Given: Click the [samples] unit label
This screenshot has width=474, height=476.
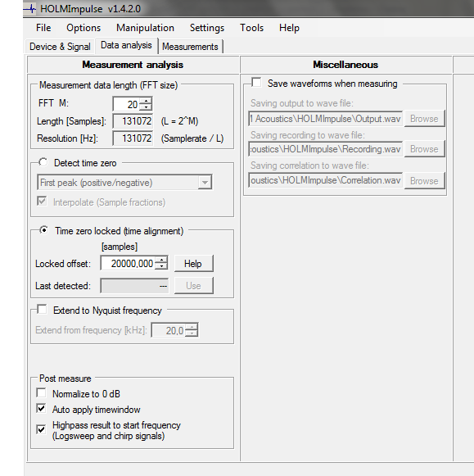Looking at the screenshot, I should (120, 247).
